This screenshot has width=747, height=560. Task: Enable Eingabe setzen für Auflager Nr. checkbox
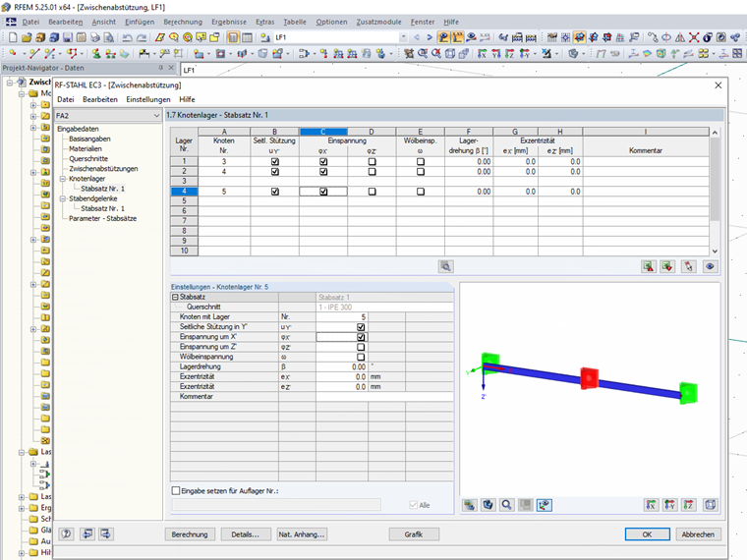point(176,490)
